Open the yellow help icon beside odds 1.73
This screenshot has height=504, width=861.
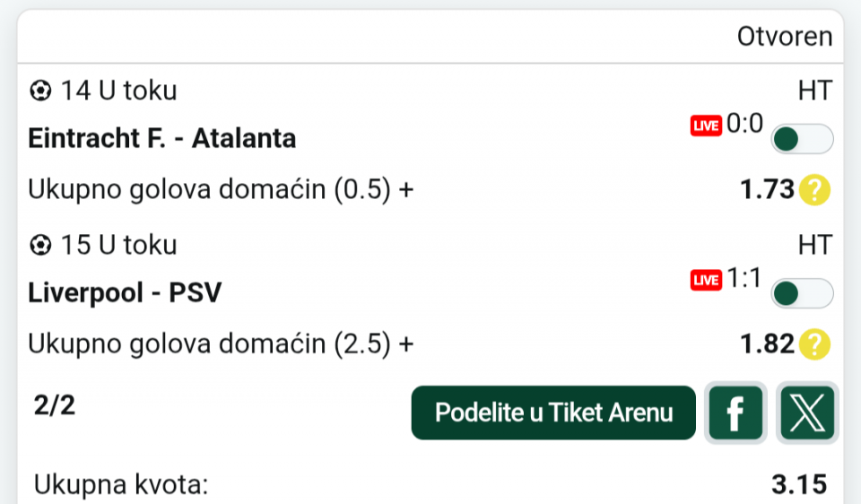pos(815,190)
